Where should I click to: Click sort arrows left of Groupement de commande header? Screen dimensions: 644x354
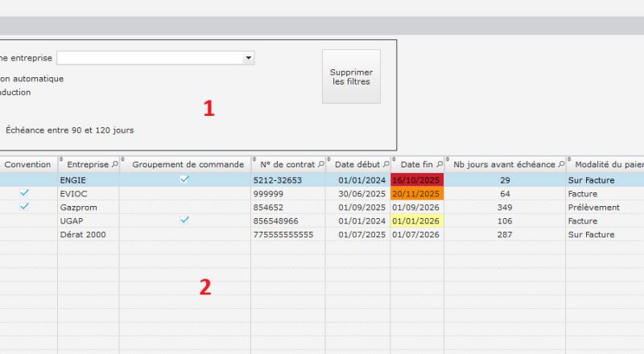pos(124,160)
